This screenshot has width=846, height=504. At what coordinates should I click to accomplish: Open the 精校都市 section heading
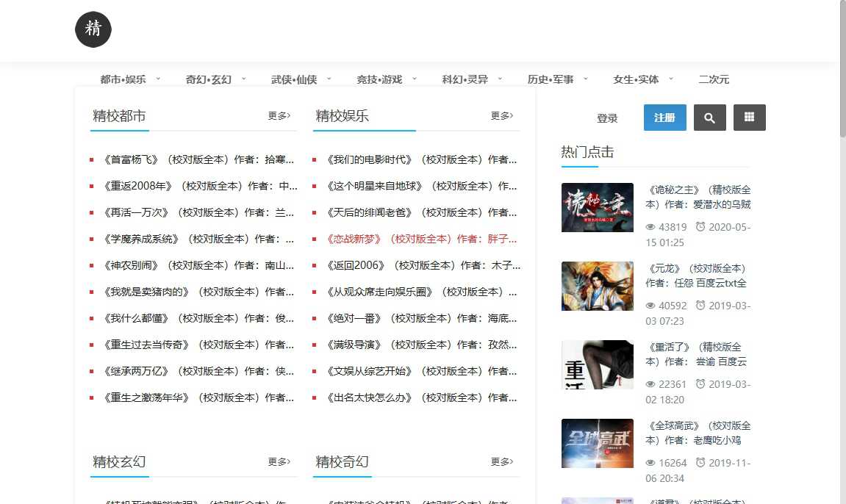click(119, 116)
